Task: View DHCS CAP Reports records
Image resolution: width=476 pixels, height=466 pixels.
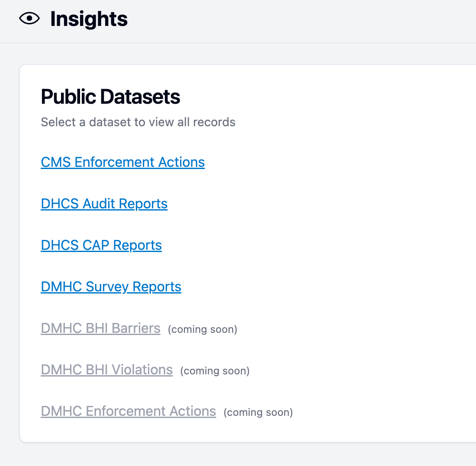Action: pyautogui.click(x=101, y=245)
